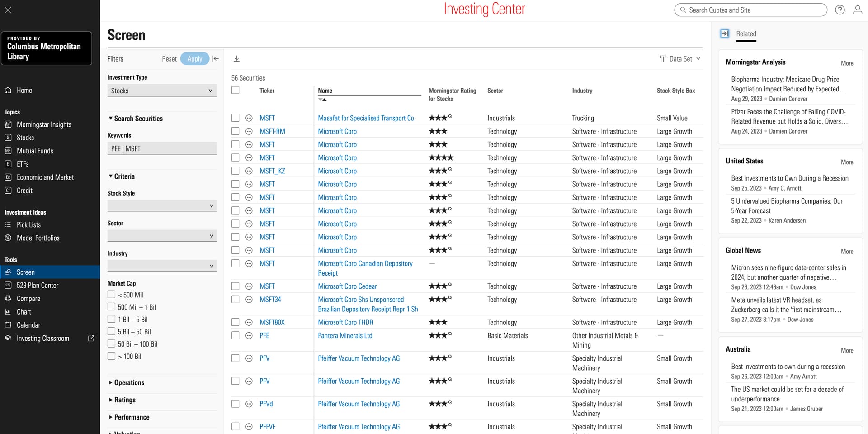Open Microsoft Corp Cedear link

347,286
